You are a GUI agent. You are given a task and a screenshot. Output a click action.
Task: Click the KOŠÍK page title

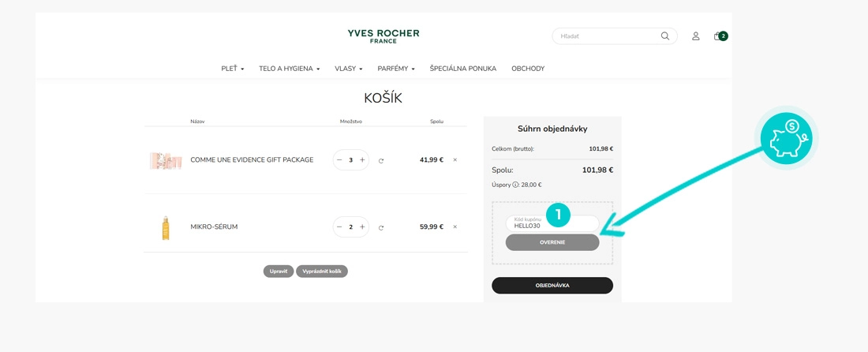pyautogui.click(x=383, y=99)
